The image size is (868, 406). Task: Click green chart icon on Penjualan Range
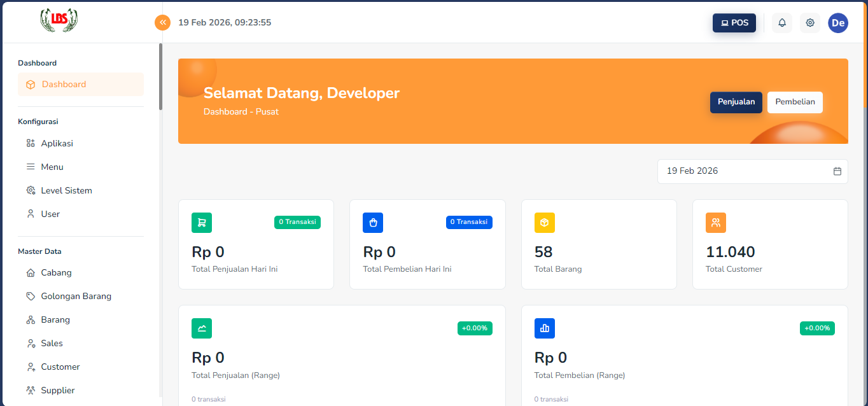(202, 328)
